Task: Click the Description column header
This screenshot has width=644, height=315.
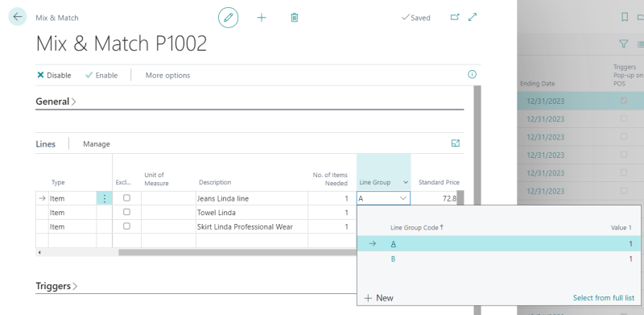Action: pos(215,182)
